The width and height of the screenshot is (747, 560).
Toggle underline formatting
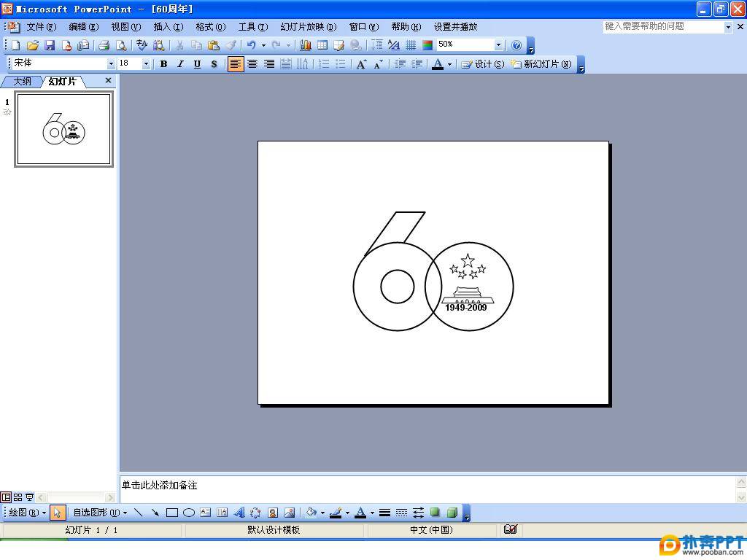[x=197, y=64]
